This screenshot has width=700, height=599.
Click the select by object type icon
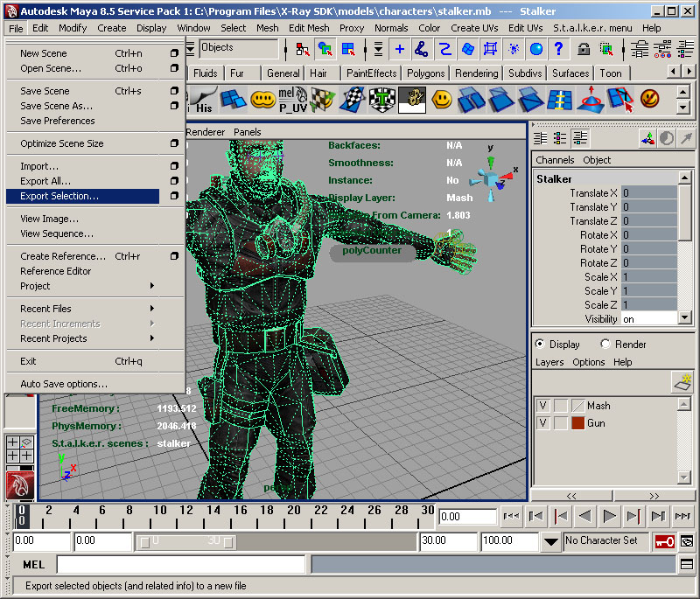click(325, 49)
